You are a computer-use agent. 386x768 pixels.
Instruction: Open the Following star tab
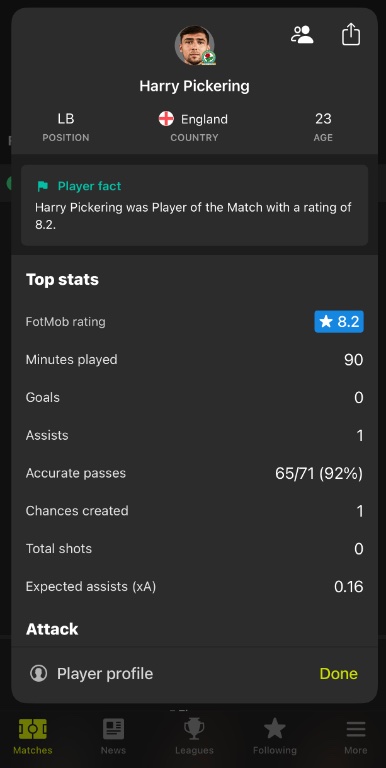click(275, 736)
